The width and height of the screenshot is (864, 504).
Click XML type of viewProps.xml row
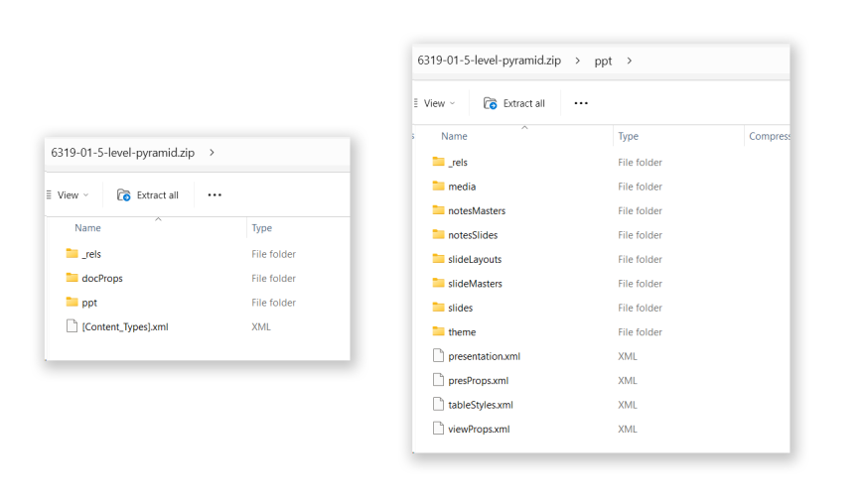pyautogui.click(x=628, y=429)
